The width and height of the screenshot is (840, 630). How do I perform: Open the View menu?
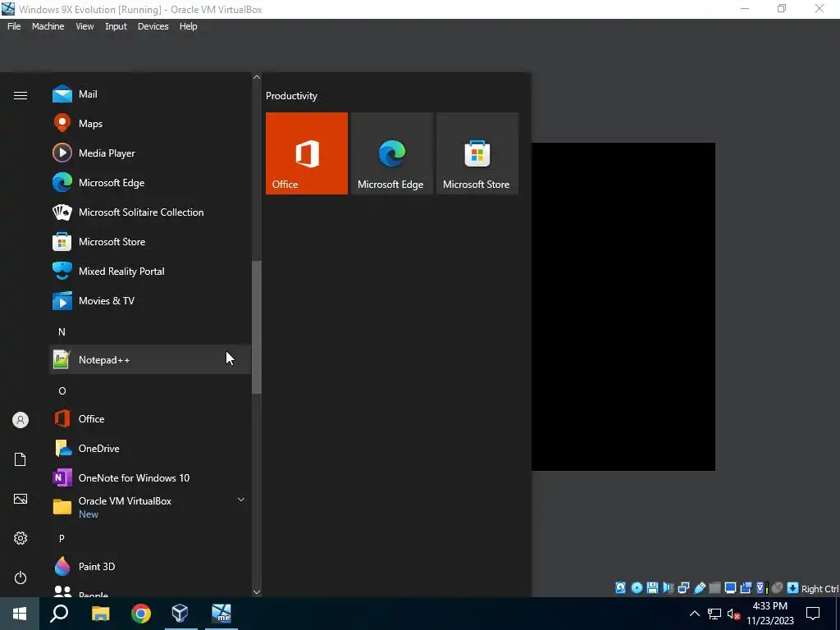coord(84,26)
